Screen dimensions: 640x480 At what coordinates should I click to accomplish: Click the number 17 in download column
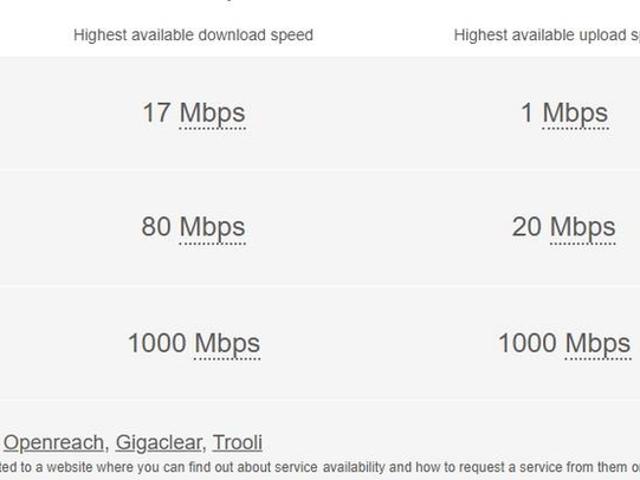[157, 113]
